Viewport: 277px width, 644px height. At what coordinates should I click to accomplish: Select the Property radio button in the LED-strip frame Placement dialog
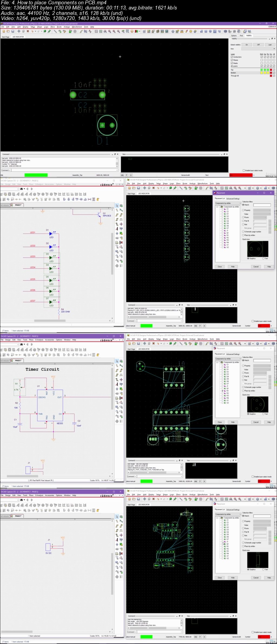click(243, 210)
